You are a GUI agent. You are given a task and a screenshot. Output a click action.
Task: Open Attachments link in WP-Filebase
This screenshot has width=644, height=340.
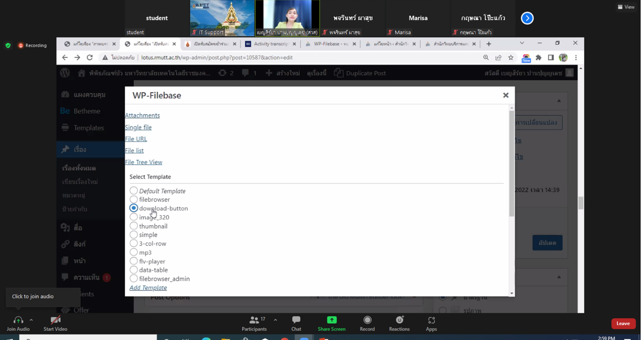point(142,115)
